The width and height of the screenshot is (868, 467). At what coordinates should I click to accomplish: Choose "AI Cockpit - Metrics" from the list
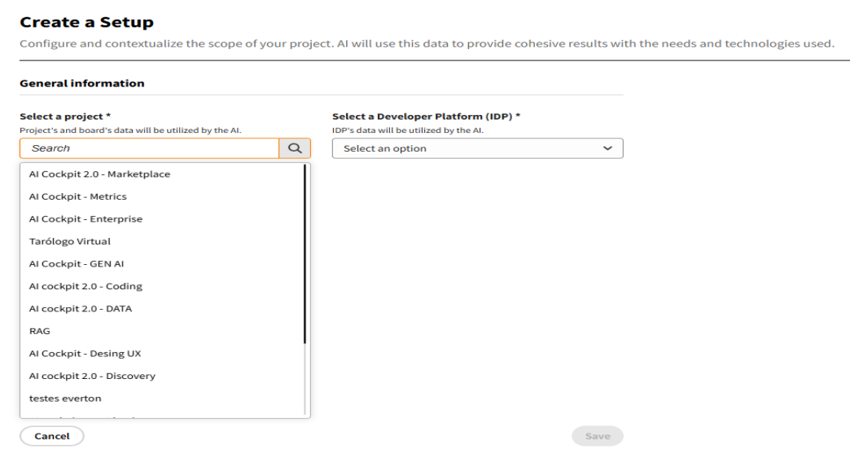tap(77, 196)
